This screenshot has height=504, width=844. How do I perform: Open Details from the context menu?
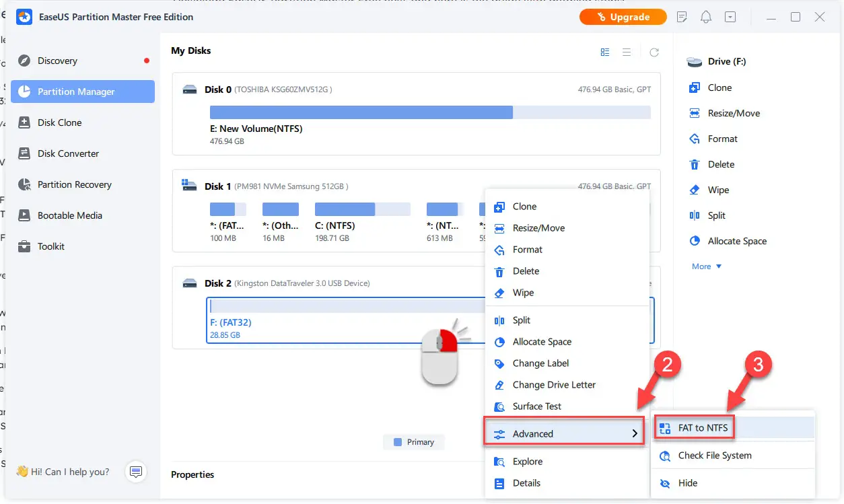tap(567, 483)
